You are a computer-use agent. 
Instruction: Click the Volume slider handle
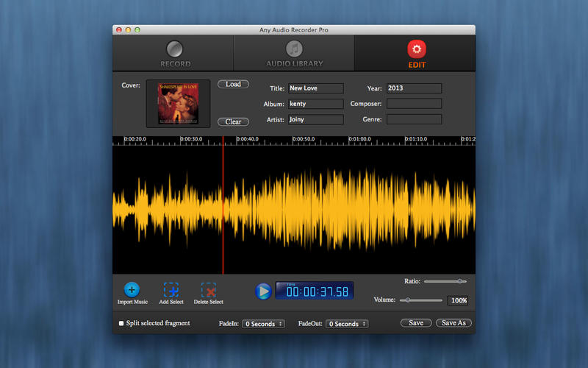(408, 300)
